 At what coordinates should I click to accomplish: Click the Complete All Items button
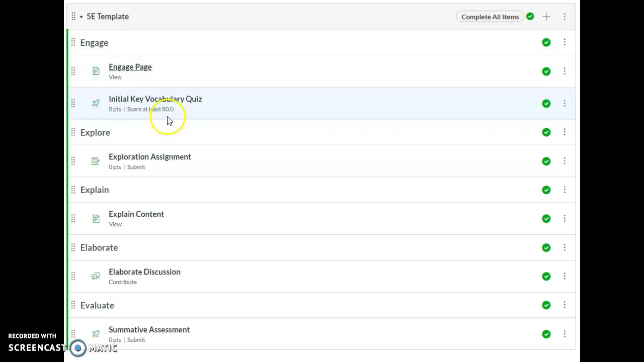click(490, 17)
